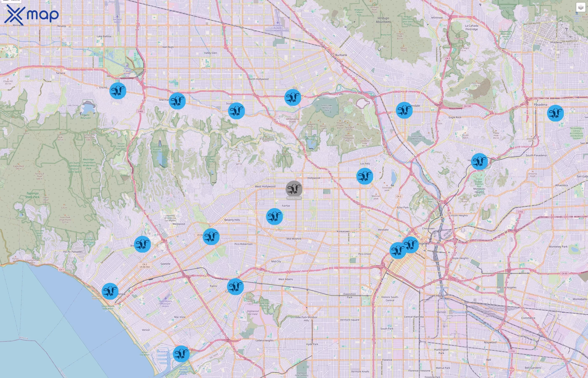This screenshot has height=378, width=588.
Task: Select the cow marker at Pasadena
Action: [555, 113]
